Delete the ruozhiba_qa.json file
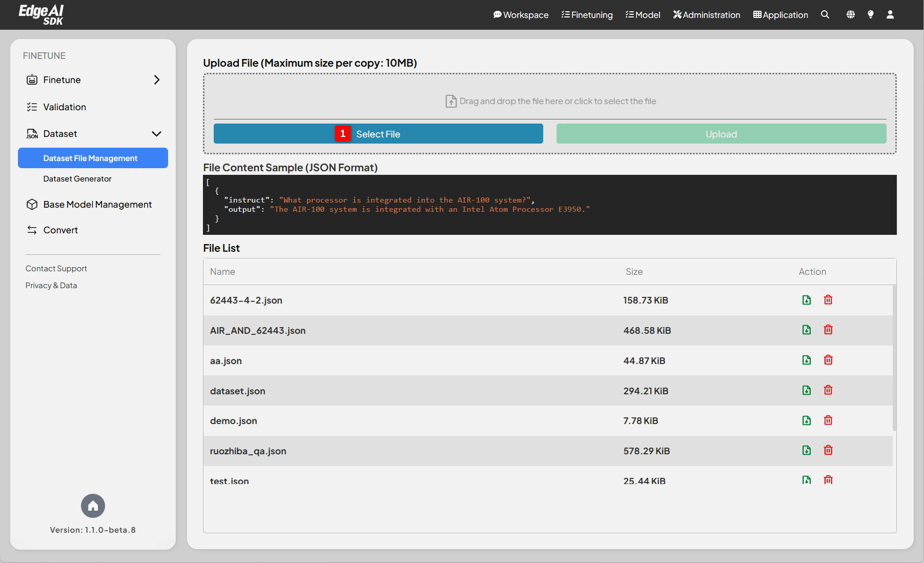Screen dimensions: 924x563 (x=828, y=450)
